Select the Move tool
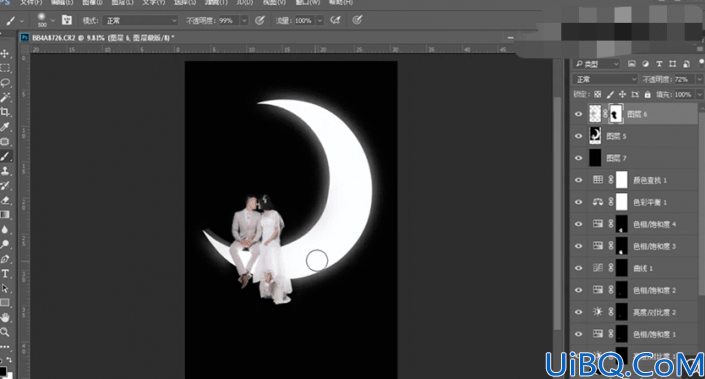 (x=5, y=54)
